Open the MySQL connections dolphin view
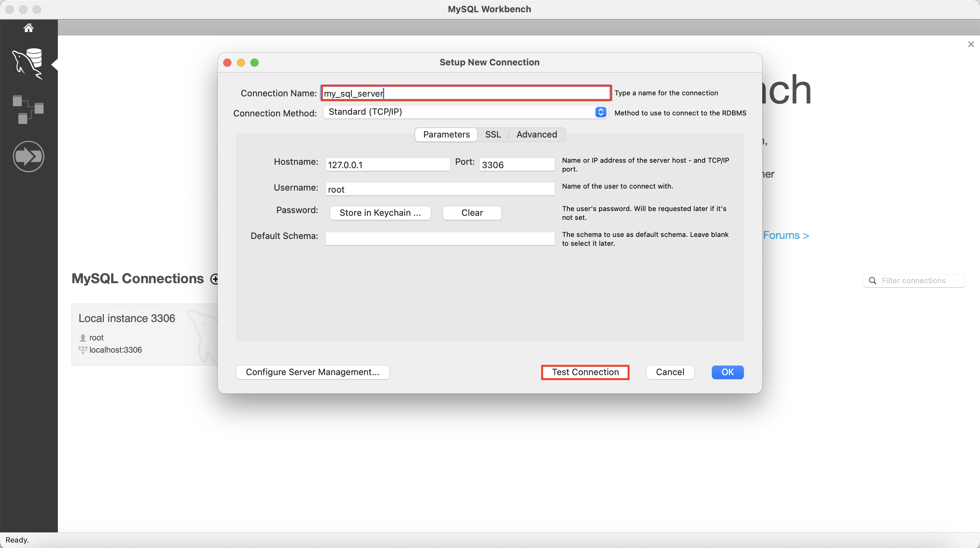 tap(28, 64)
